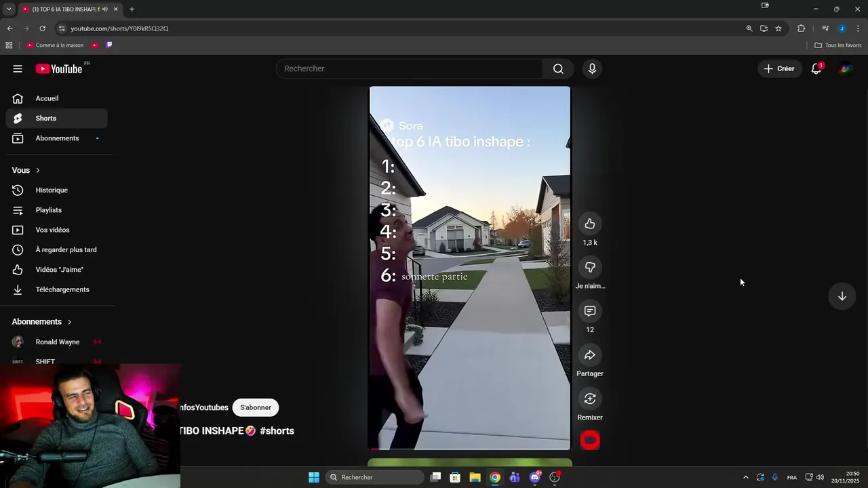This screenshot has width=868, height=488.
Task: Show hidden system tray icons
Action: click(746, 477)
